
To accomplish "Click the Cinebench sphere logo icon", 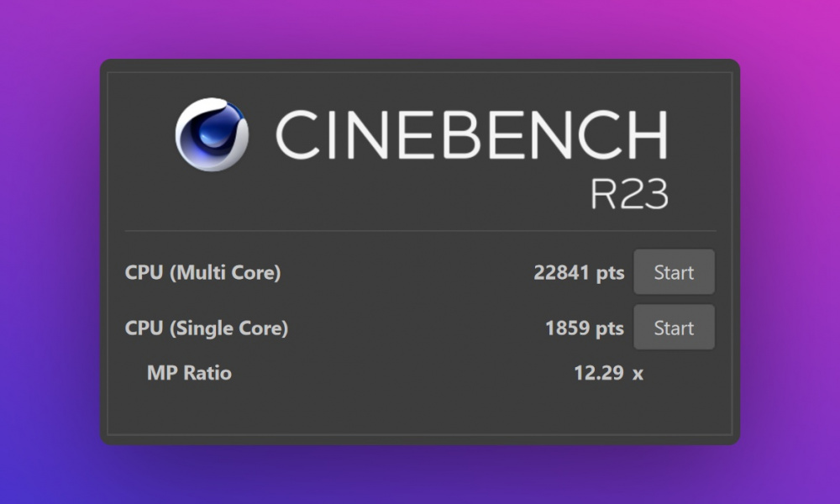I will pyautogui.click(x=212, y=134).
